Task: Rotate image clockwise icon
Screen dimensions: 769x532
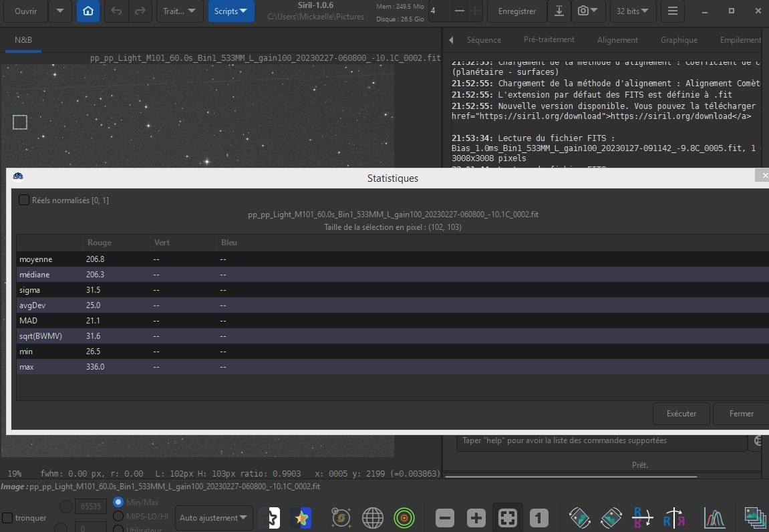Action: (x=611, y=518)
